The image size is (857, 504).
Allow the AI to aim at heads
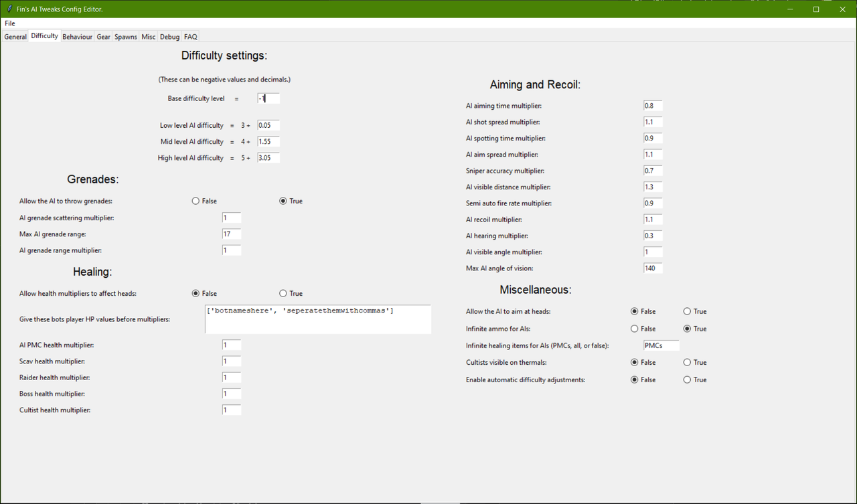pyautogui.click(x=686, y=311)
